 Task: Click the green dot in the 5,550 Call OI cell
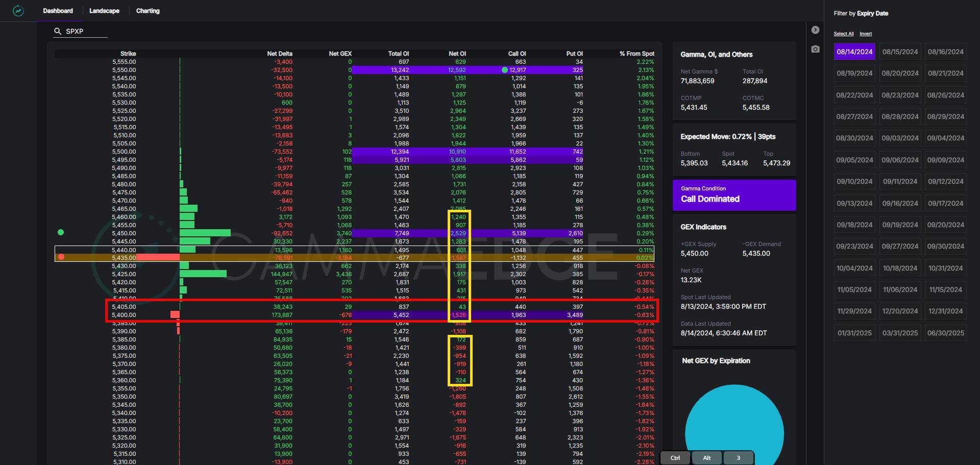tap(504, 70)
